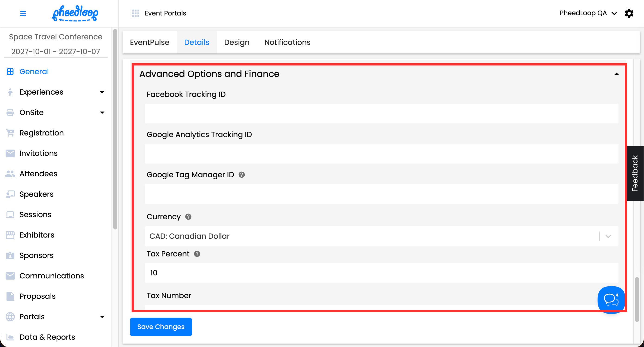
Task: Expand the OnSite sidebar menu
Action: 102,113
